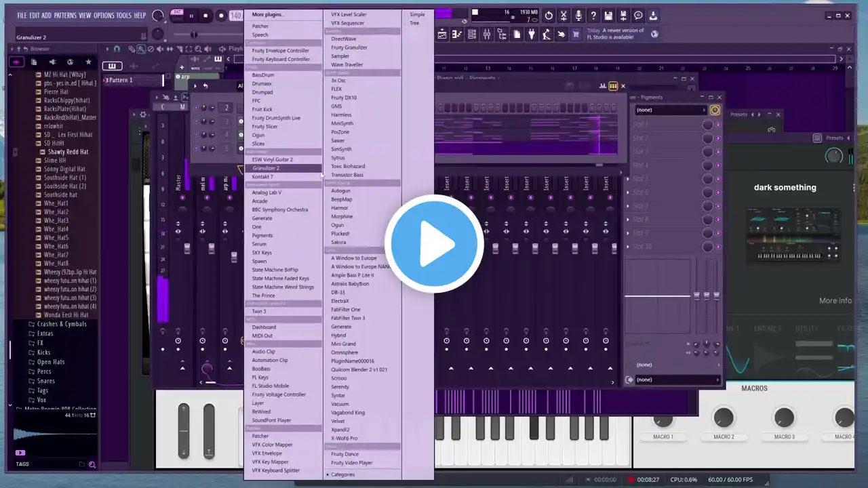Image resolution: width=868 pixels, height=488 pixels.
Task: Expand the Open Hats folder
Action: click(51, 362)
